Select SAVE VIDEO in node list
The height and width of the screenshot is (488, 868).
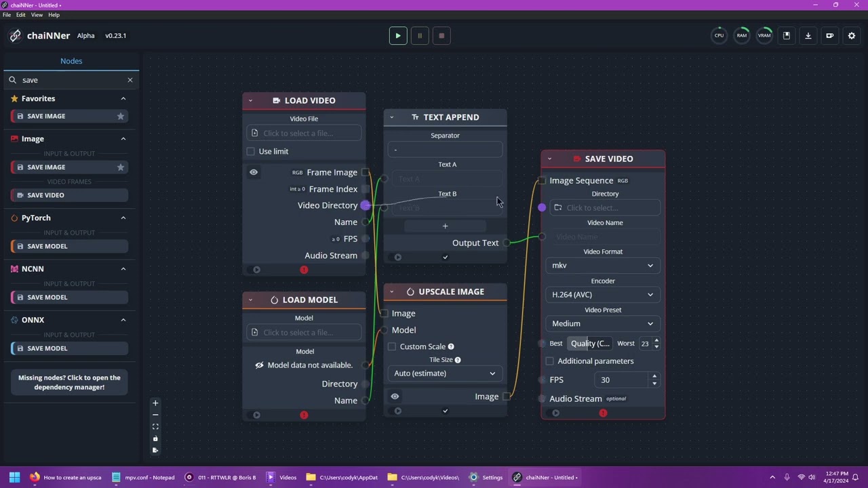pyautogui.click(x=69, y=195)
